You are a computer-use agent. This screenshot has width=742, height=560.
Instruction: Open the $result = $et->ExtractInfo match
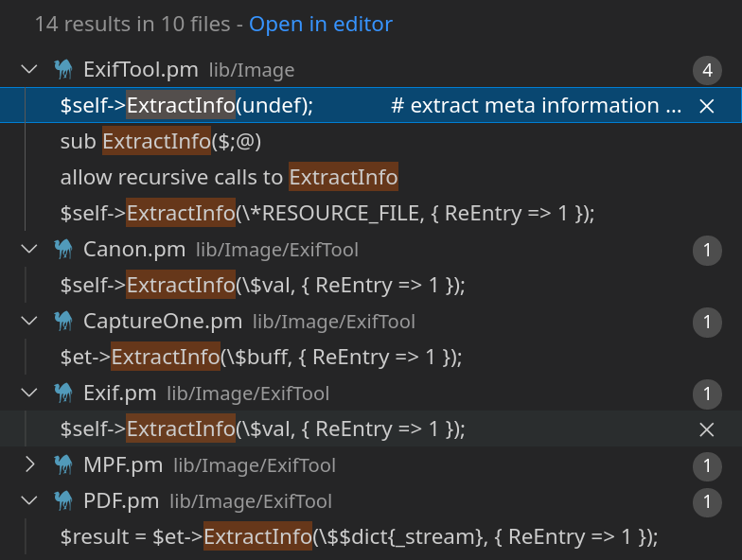click(x=358, y=537)
